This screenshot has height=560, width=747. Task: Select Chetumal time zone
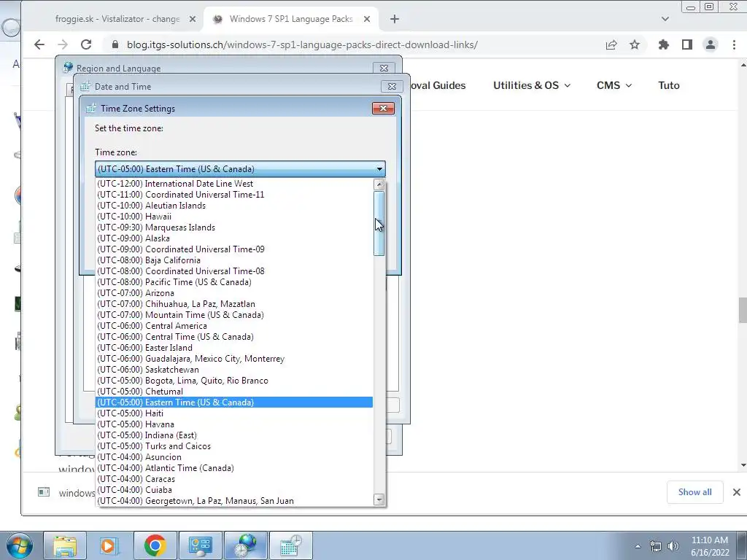point(234,392)
